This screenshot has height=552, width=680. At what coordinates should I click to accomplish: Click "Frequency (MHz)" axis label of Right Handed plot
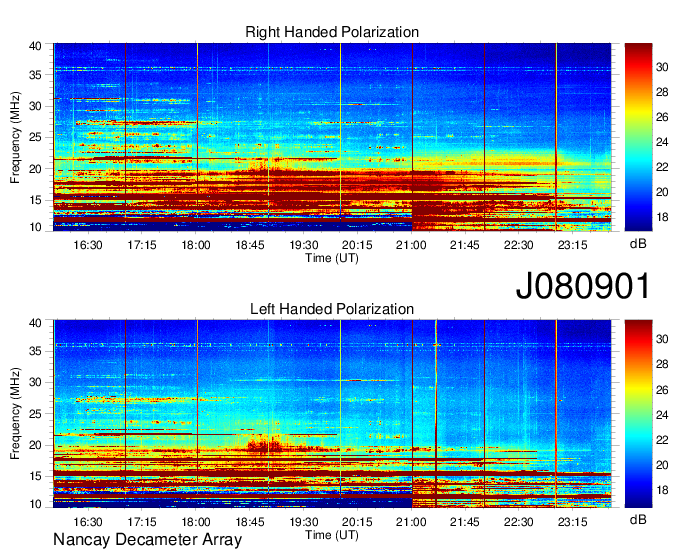click(x=15, y=137)
